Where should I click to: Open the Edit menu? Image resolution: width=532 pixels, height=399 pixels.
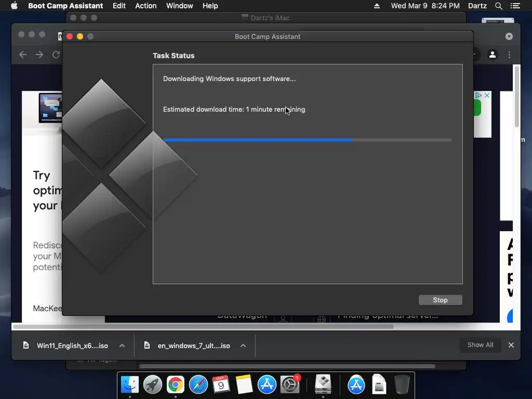pyautogui.click(x=119, y=6)
